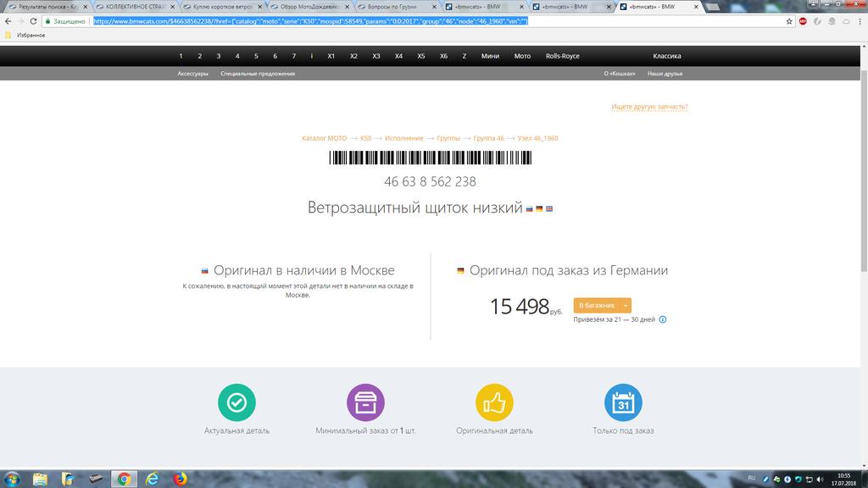Open the 'Аксессуары' submenu link
Viewport: 868px width, 488px height.
click(192, 74)
